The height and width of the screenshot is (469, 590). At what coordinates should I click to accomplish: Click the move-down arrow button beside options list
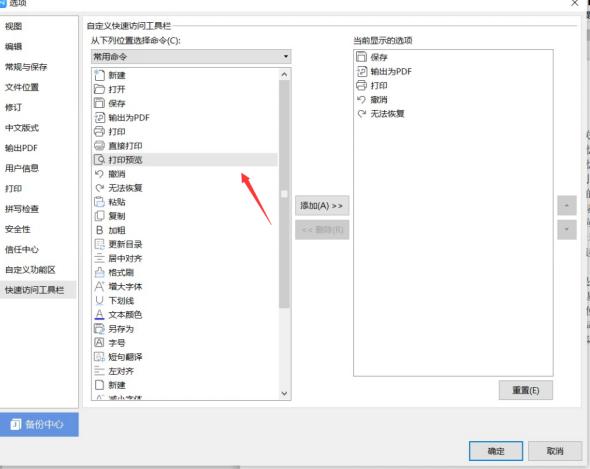tap(567, 230)
